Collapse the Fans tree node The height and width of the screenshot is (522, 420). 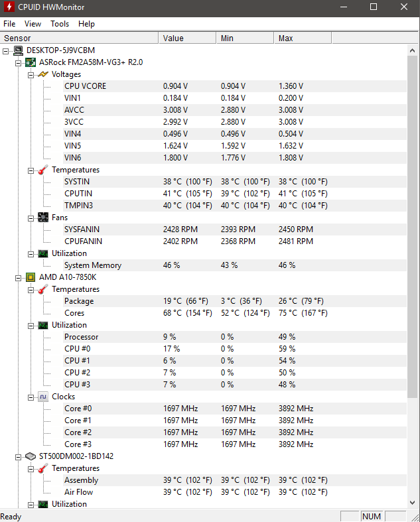tap(31, 219)
